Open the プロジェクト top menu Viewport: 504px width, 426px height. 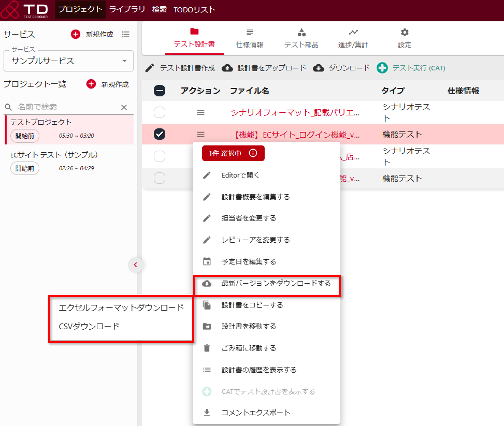click(x=80, y=9)
